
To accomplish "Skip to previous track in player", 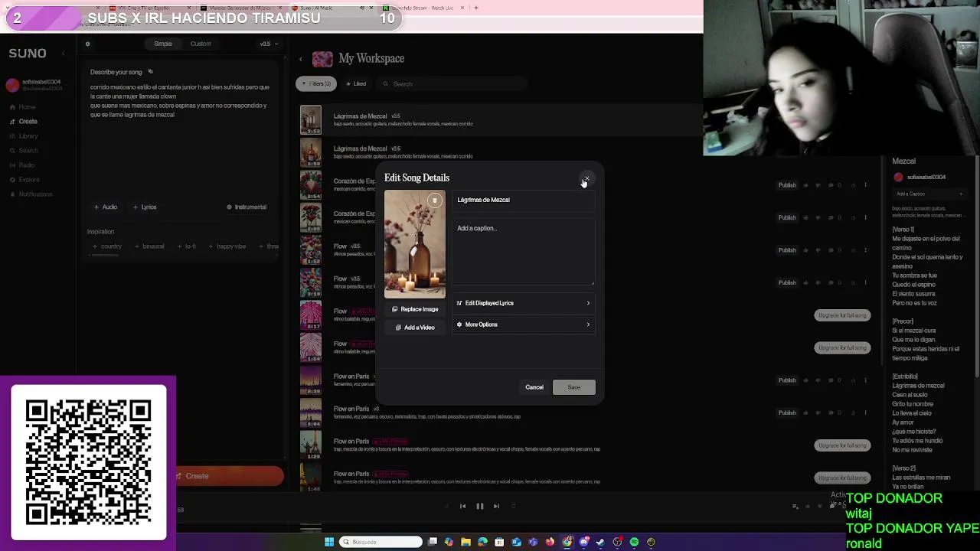I will pyautogui.click(x=462, y=506).
